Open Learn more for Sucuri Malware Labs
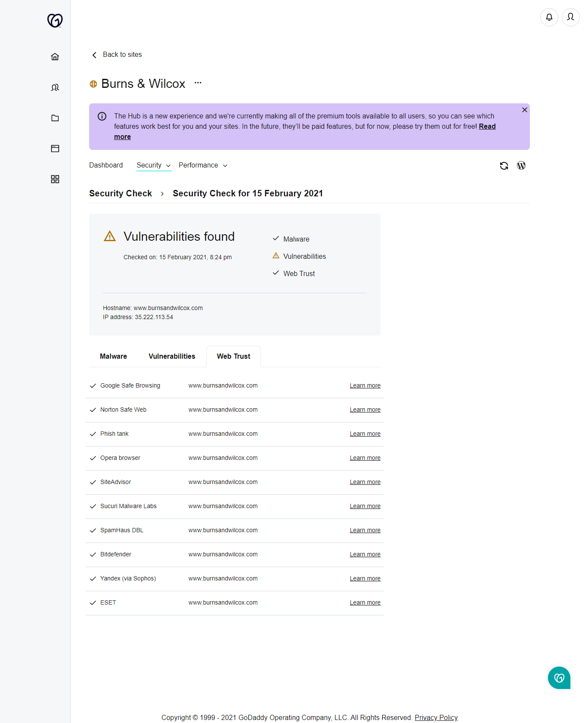Viewport: 588px width, 723px height. point(365,506)
